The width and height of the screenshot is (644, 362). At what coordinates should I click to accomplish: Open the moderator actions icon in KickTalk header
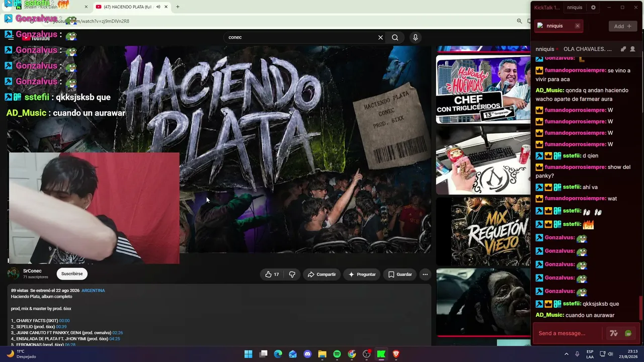coord(623,49)
